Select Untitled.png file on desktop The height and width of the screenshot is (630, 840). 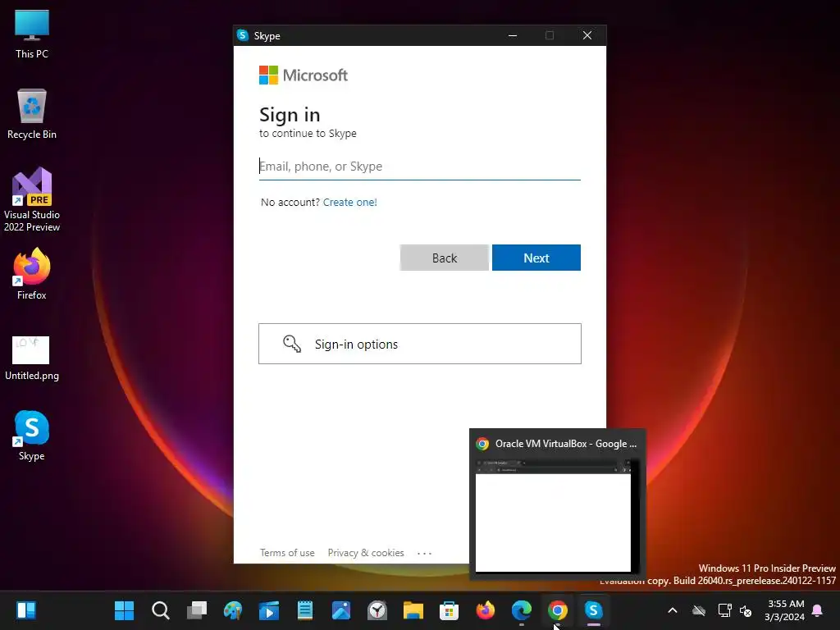pos(32,358)
